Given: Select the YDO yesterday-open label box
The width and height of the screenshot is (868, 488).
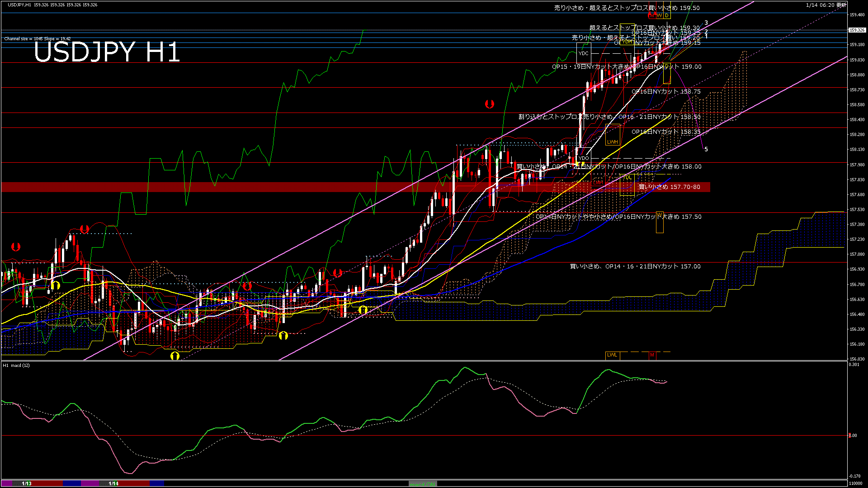Looking at the screenshot, I should click(583, 158).
